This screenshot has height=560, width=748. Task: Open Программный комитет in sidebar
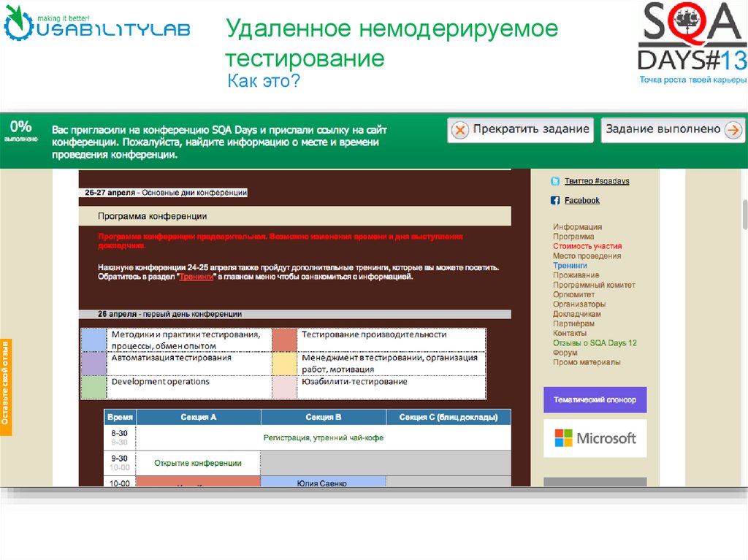[594, 285]
